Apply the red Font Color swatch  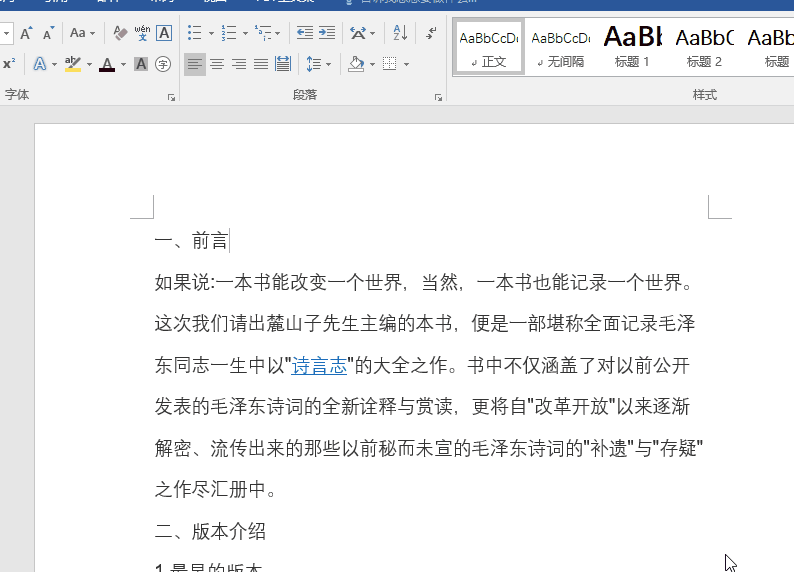107,65
